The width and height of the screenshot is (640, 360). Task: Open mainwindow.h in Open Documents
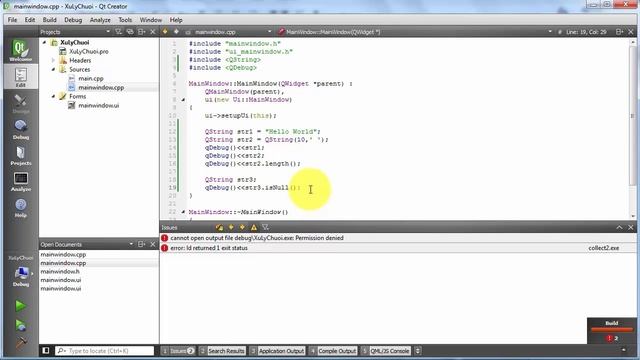click(x=60, y=271)
